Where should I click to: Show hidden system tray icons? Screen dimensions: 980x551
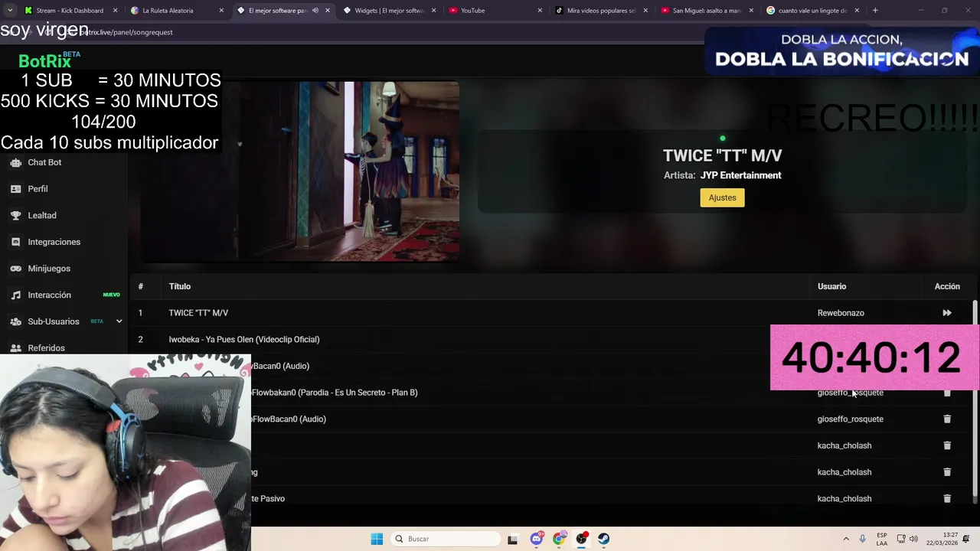[846, 539]
